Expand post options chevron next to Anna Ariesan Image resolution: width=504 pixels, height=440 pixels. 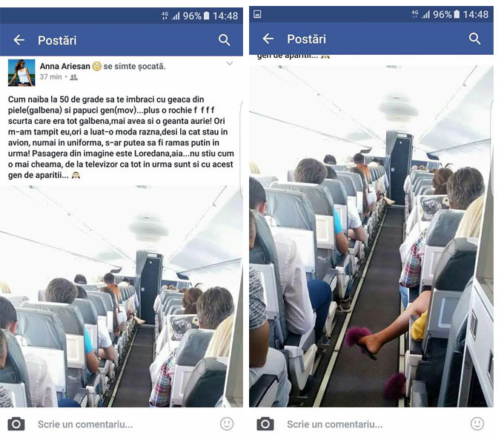(x=230, y=63)
